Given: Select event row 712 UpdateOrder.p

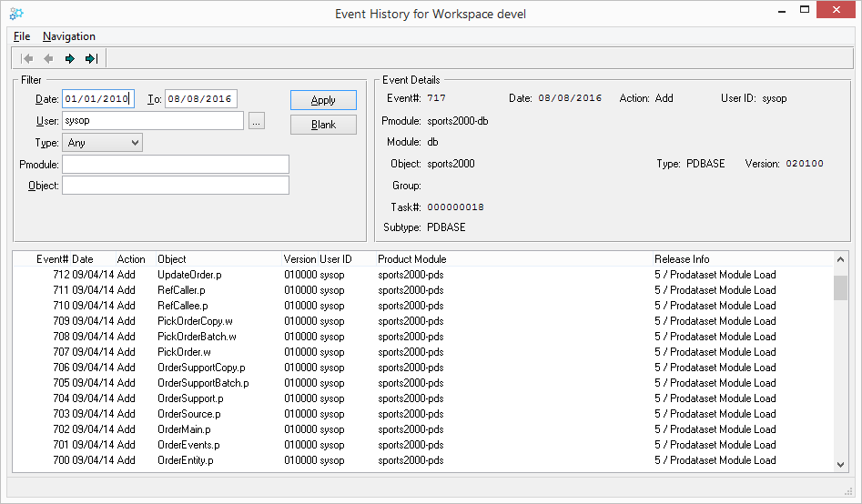Looking at the screenshot, I should [x=422, y=274].
